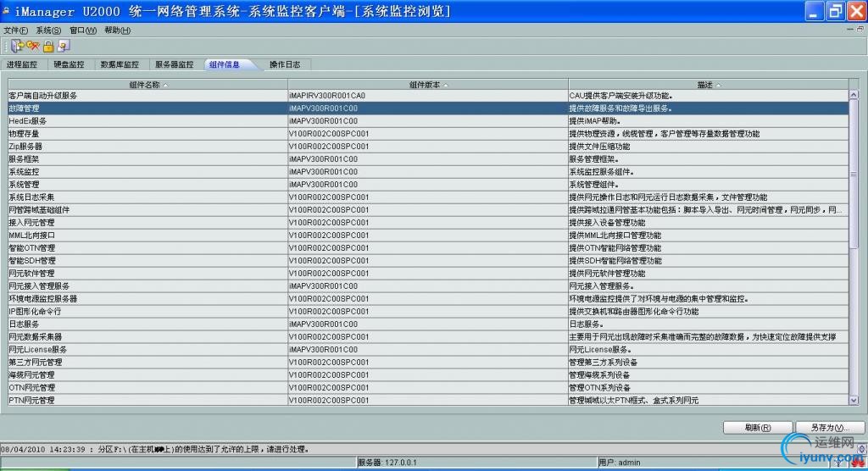Select the 智能SDH管理 row
The width and height of the screenshot is (868, 471).
428,261
